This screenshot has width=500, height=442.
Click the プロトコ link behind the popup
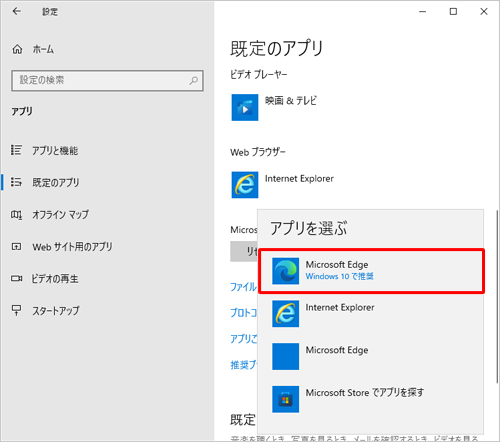click(243, 313)
